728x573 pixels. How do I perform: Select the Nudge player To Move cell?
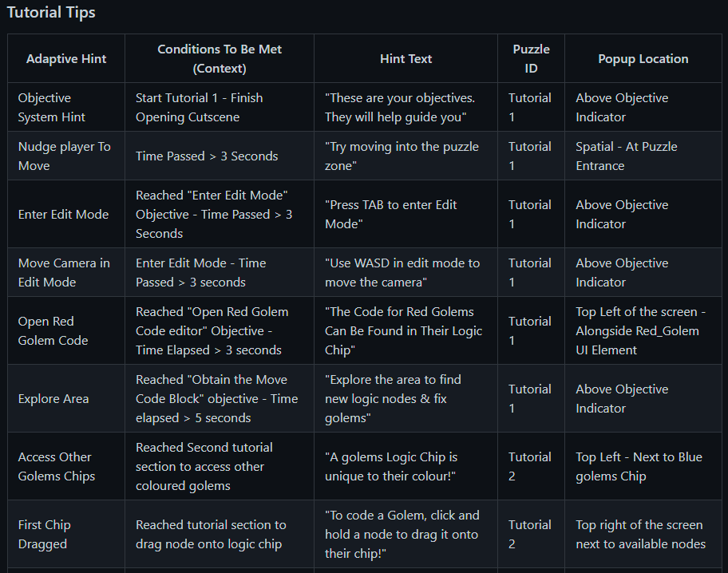(x=64, y=156)
